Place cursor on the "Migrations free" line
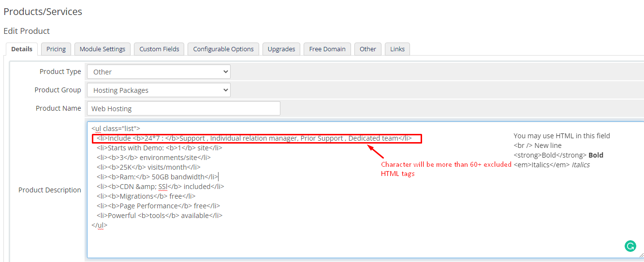644x262 pixels. [x=146, y=196]
